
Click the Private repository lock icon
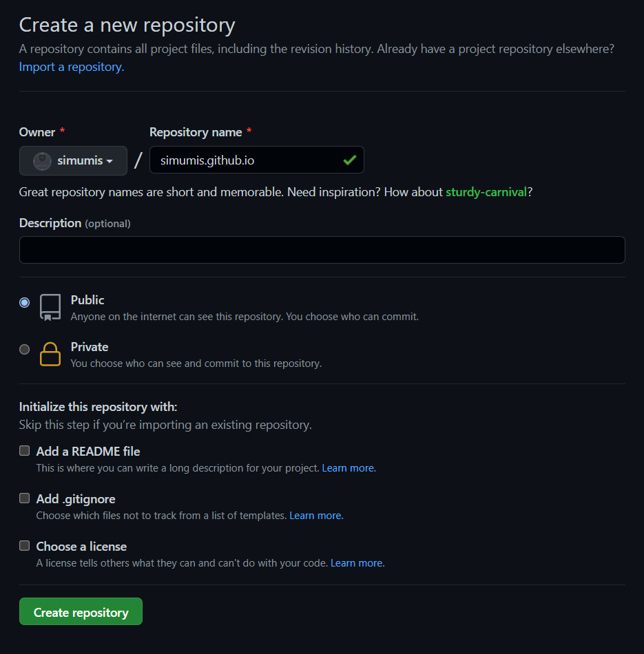[x=50, y=355]
